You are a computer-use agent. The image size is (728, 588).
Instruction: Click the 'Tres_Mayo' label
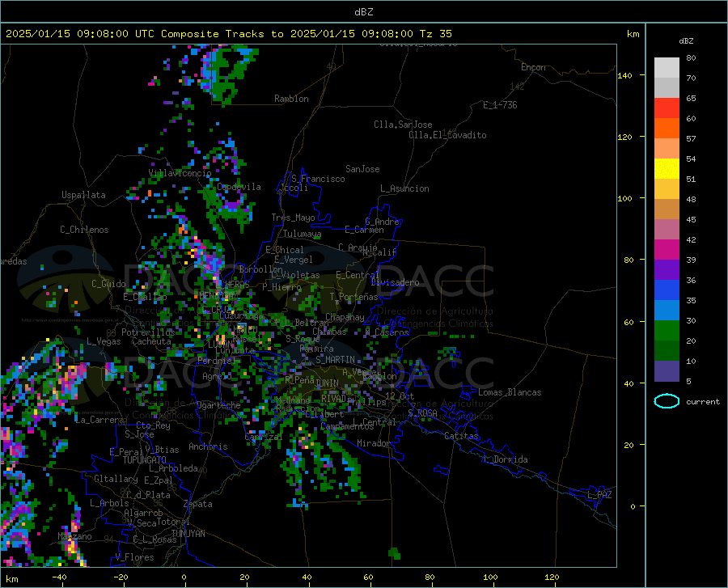click(293, 218)
